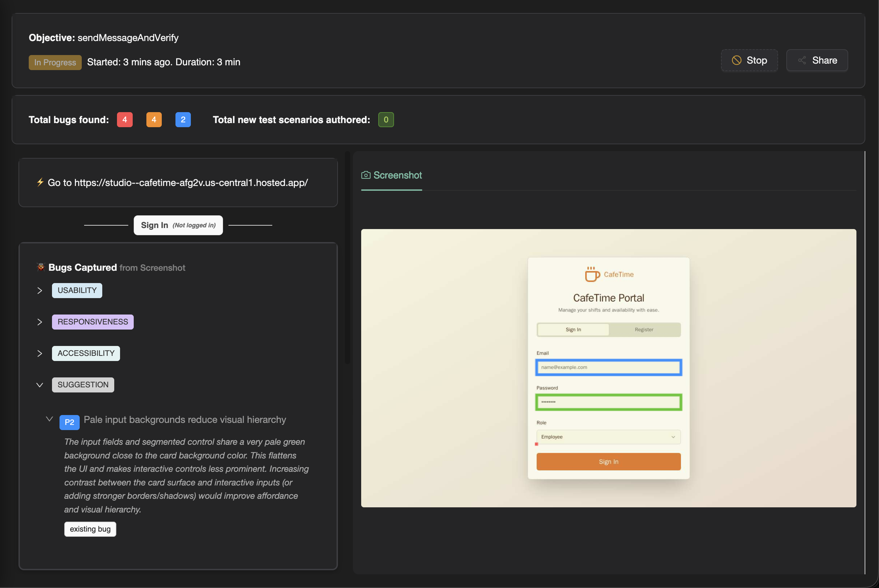Expand the RESPONSIVENESS bug category
Viewport: 879px width, 588px height.
pos(39,322)
